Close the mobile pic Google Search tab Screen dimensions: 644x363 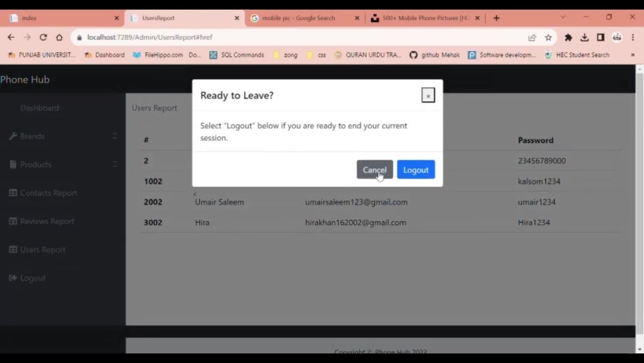357,18
